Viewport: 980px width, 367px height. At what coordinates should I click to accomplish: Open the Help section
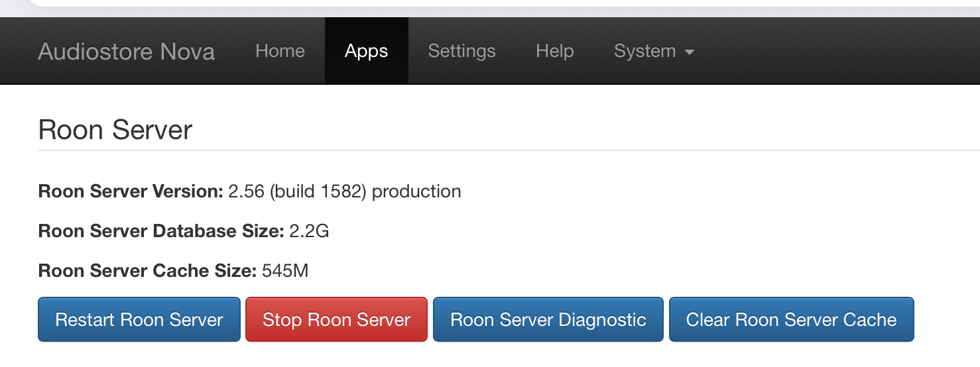click(x=554, y=51)
